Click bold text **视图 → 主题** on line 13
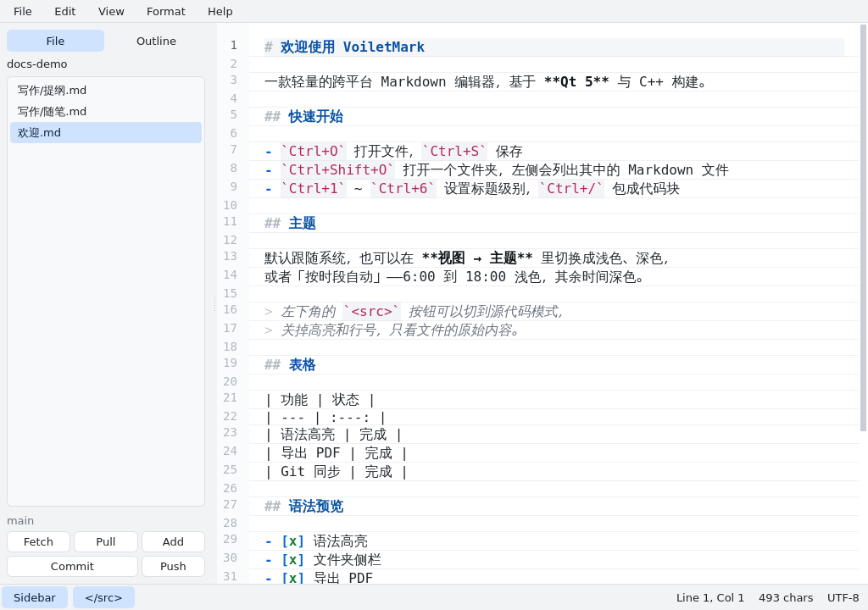Screen dimensions: 868x610 476,258
